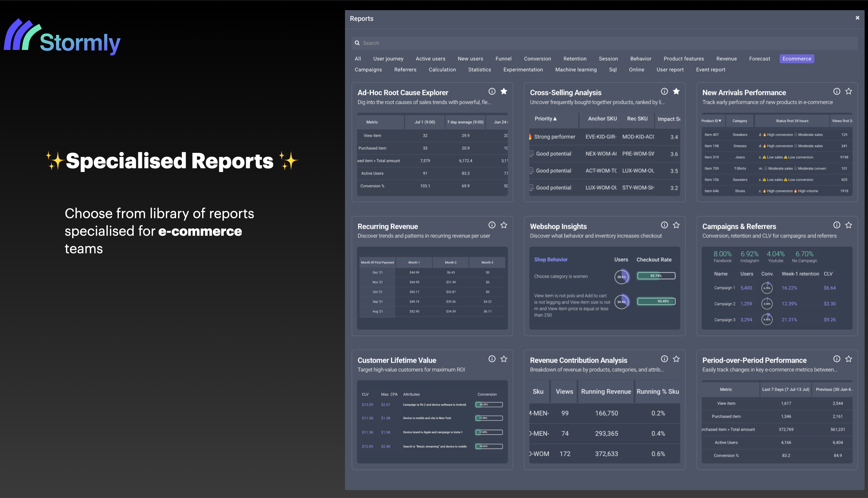This screenshot has width=868, height=498.
Task: Close the Reports panel
Action: click(x=857, y=18)
